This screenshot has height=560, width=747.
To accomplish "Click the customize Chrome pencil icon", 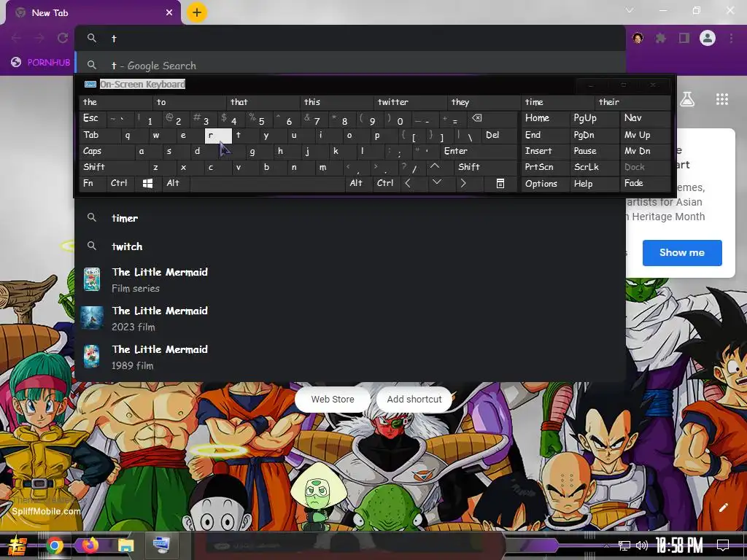I will click(x=723, y=507).
